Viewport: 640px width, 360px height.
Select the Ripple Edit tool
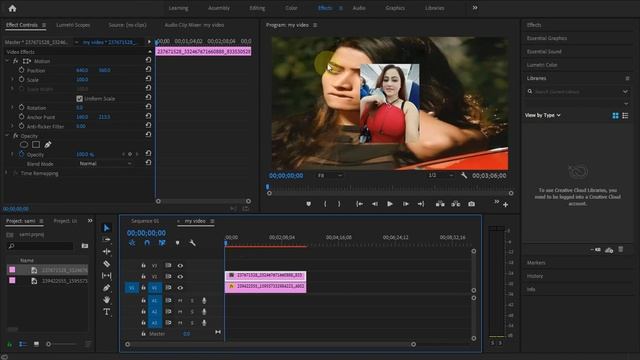click(x=106, y=251)
